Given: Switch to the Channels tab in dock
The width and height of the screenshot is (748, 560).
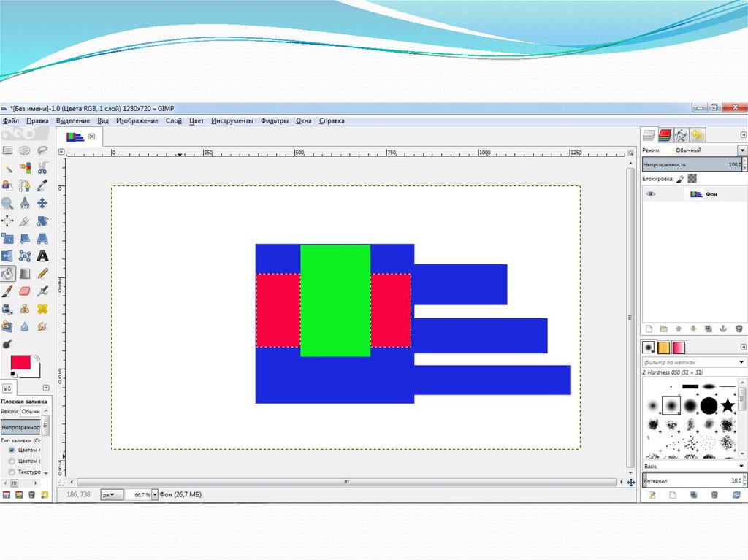Looking at the screenshot, I should [665, 136].
